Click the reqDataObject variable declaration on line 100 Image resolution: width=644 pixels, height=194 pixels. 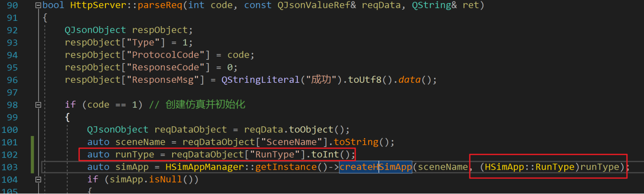(x=189, y=130)
